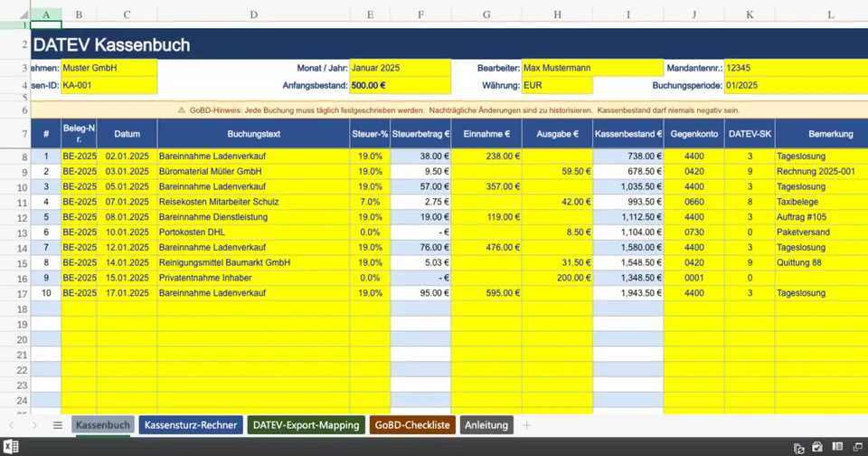Screen dimensions: 868x456
Task: Select row 17 header
Action: (15, 294)
